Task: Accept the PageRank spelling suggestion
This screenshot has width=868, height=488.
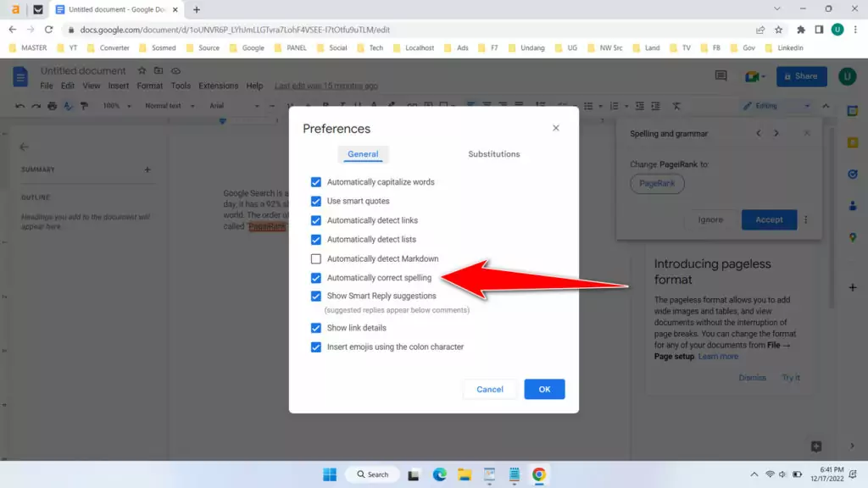Action: pyautogui.click(x=769, y=219)
